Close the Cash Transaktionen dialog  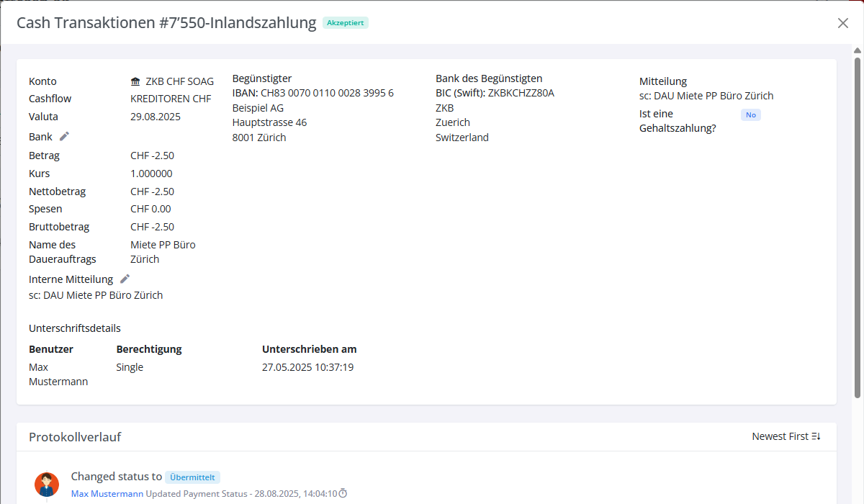point(843,23)
